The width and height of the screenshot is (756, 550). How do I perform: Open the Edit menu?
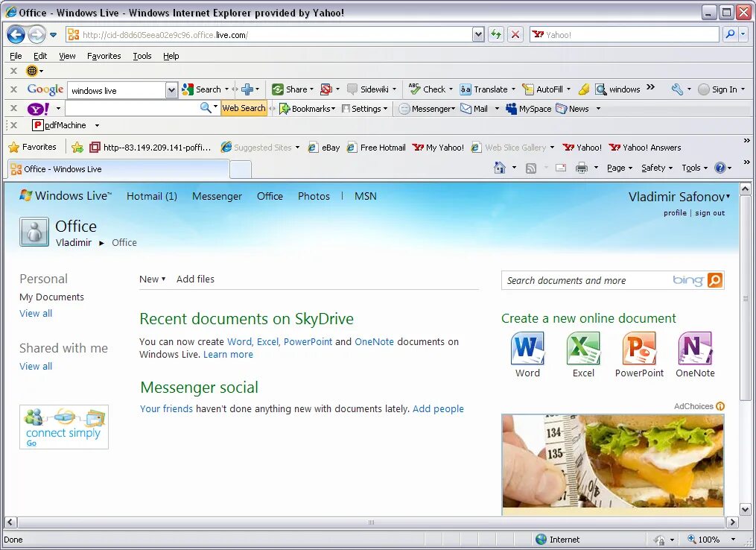coord(40,56)
